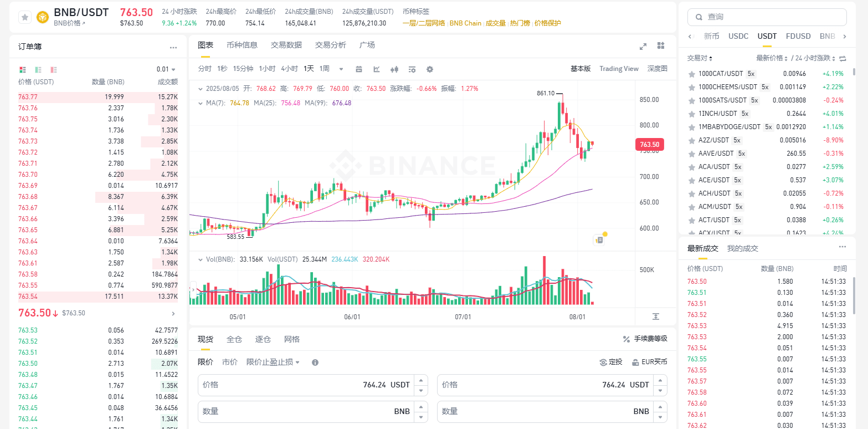The image size is (868, 429).
Task: Open the chart drawing tools icon
Action: (377, 69)
